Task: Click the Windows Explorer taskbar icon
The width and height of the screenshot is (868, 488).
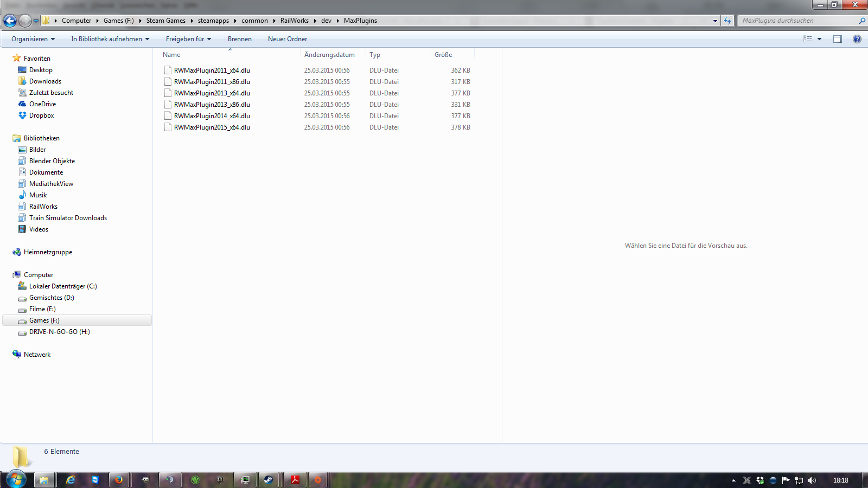Action: point(44,480)
